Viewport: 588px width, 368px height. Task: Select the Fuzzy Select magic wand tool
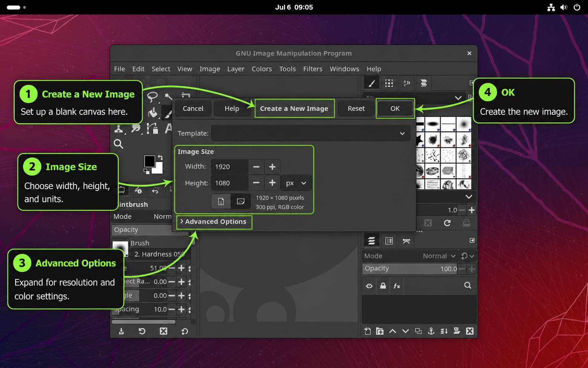(169, 96)
